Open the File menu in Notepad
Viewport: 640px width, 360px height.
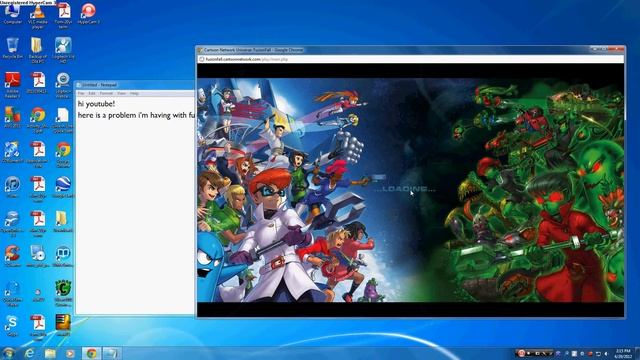[81, 93]
